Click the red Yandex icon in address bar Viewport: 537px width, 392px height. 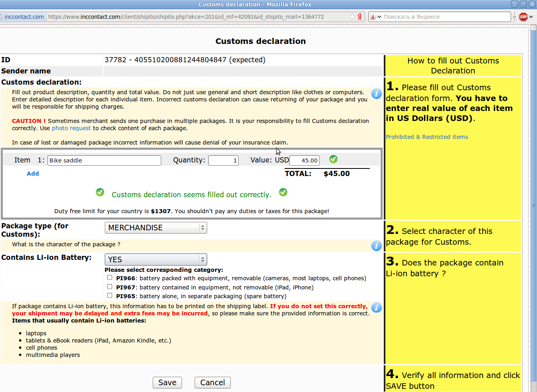pyautogui.click(x=359, y=17)
